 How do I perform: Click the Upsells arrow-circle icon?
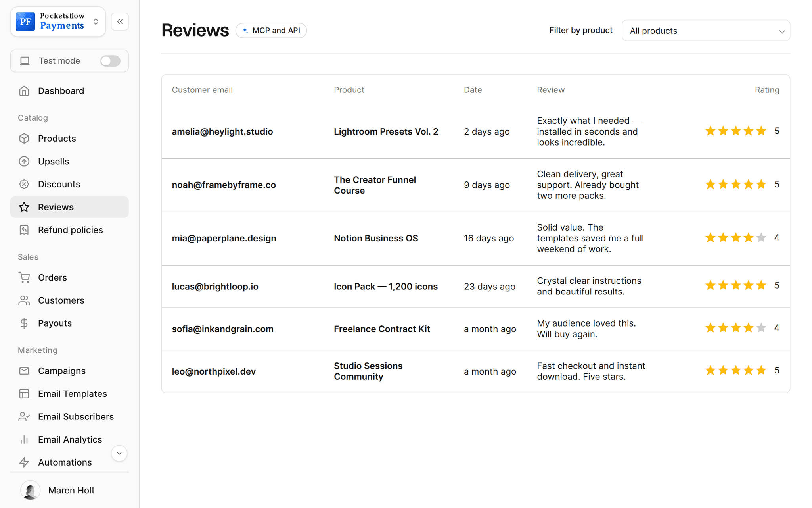[24, 162]
